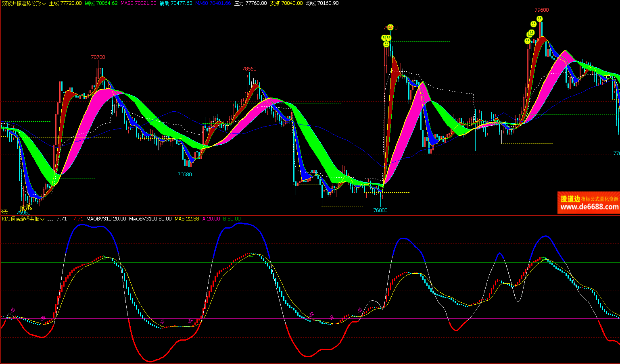Select the 76680 trough price label
The width and height of the screenshot is (620, 364).
tap(185, 175)
